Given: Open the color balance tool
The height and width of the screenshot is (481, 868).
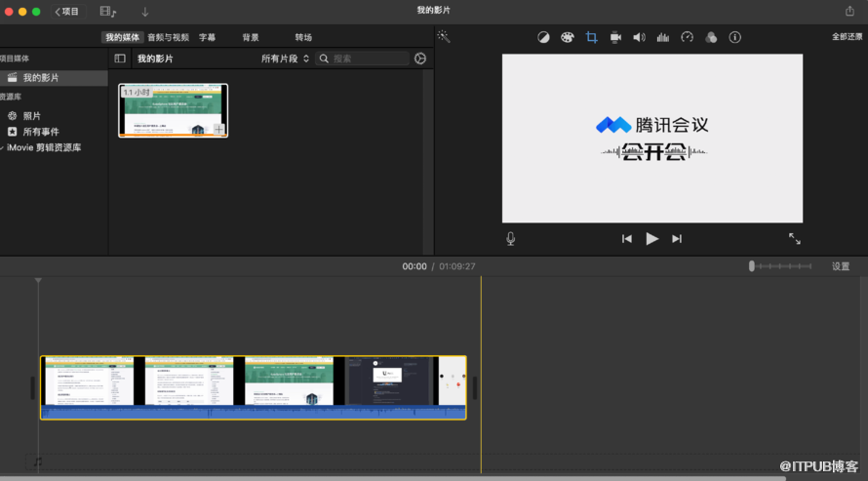Looking at the screenshot, I should [x=543, y=37].
